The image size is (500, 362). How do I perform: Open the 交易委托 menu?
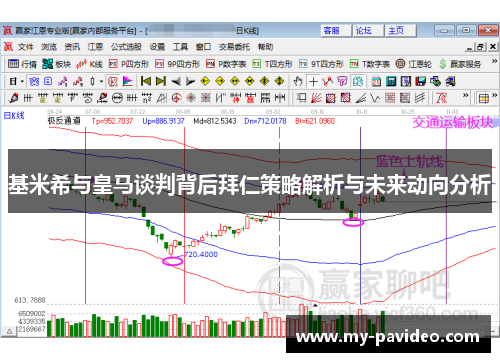coord(234,47)
